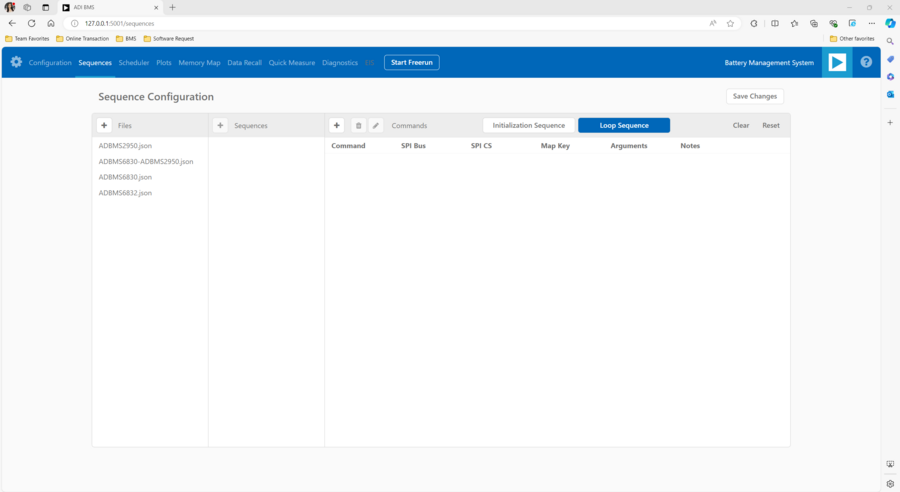Viewport: 900px width, 492px height.
Task: Open the Diagnostics tab
Action: (x=340, y=62)
